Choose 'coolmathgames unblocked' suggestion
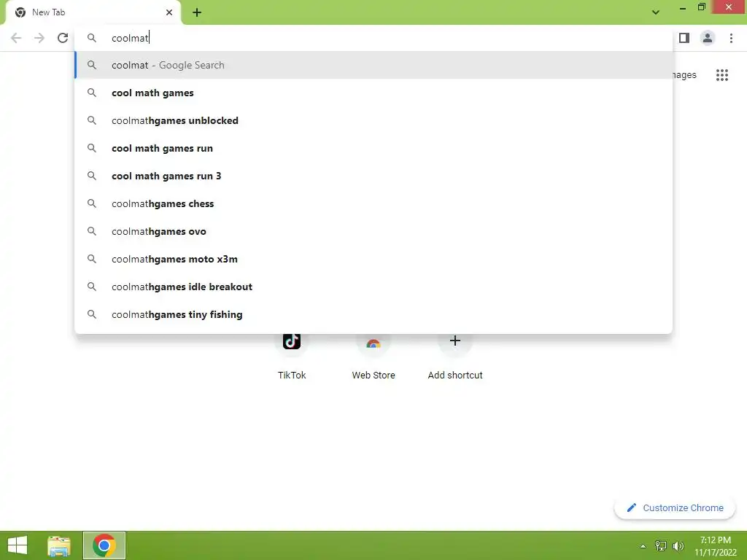 pos(373,120)
